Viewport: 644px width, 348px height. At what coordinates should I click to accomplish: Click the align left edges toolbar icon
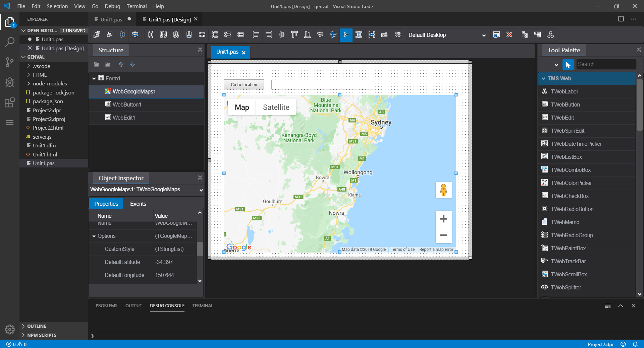[256, 34]
